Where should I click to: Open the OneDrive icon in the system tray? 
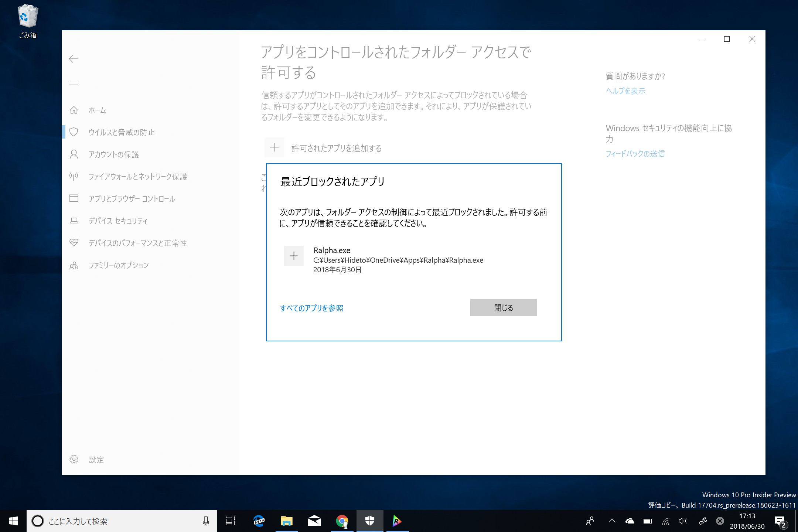click(x=630, y=521)
